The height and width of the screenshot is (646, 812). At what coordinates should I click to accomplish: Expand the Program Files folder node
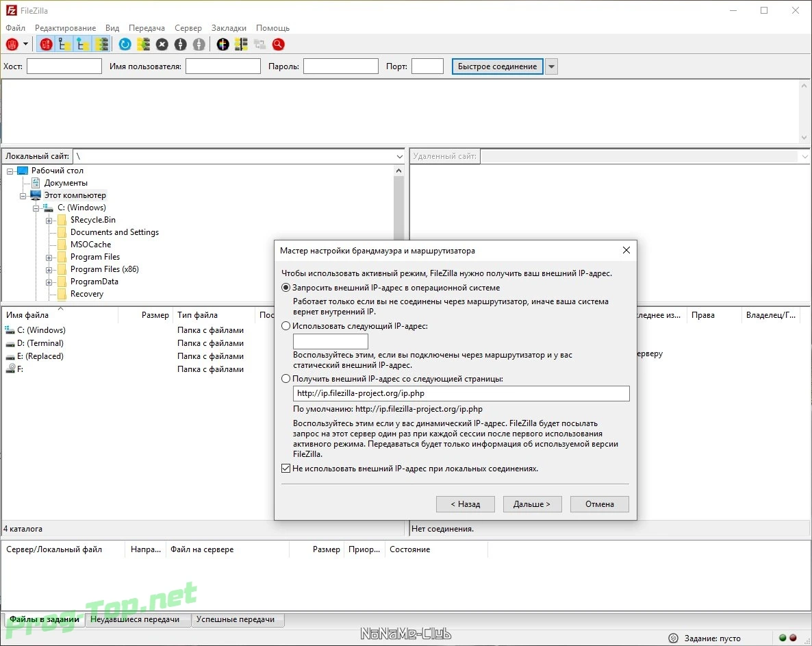point(49,258)
